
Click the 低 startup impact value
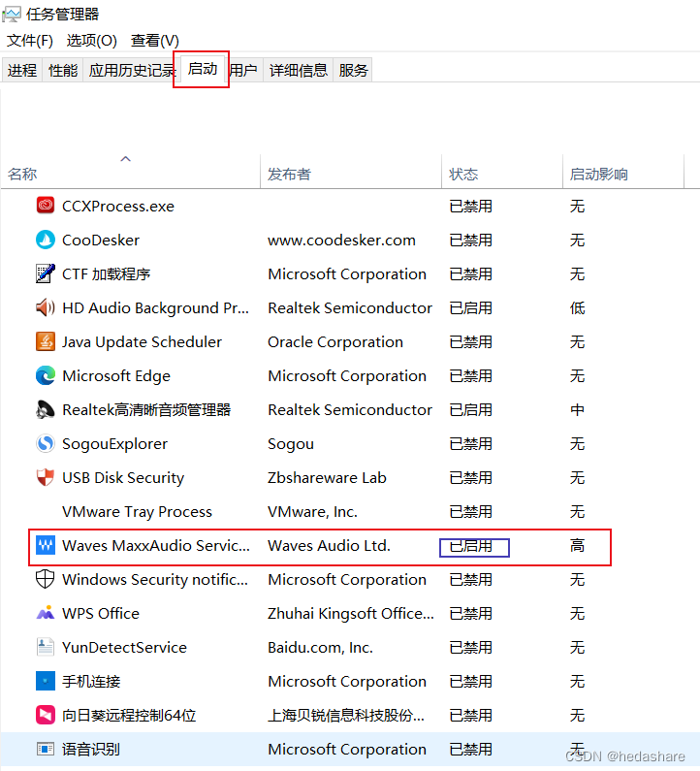[x=577, y=307]
